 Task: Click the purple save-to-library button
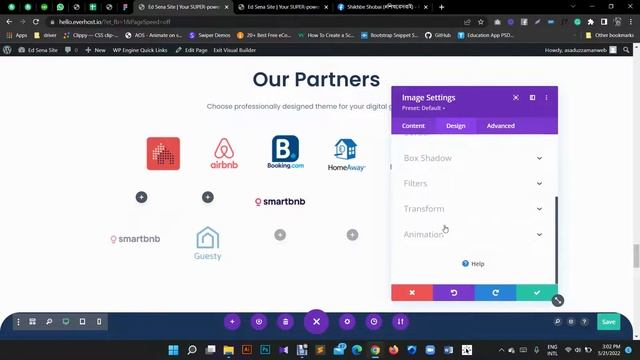coord(259,322)
